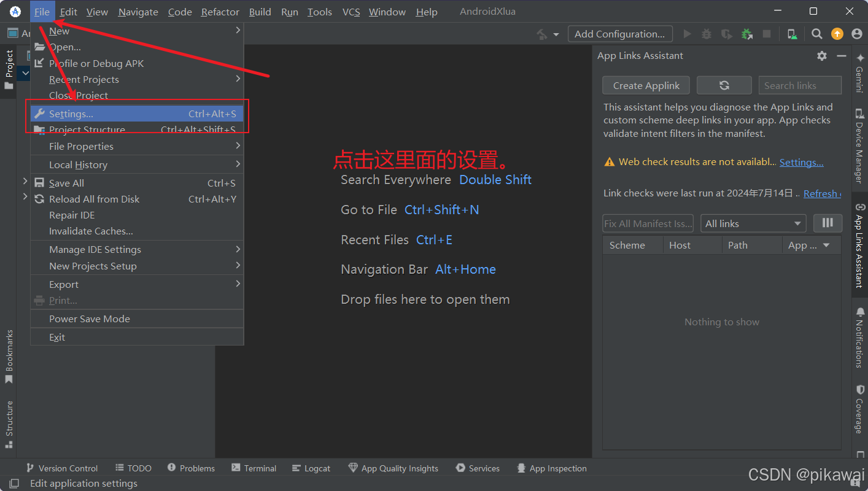The width and height of the screenshot is (868, 491).
Task: Expand the Recent Projects submenu
Action: 83,79
